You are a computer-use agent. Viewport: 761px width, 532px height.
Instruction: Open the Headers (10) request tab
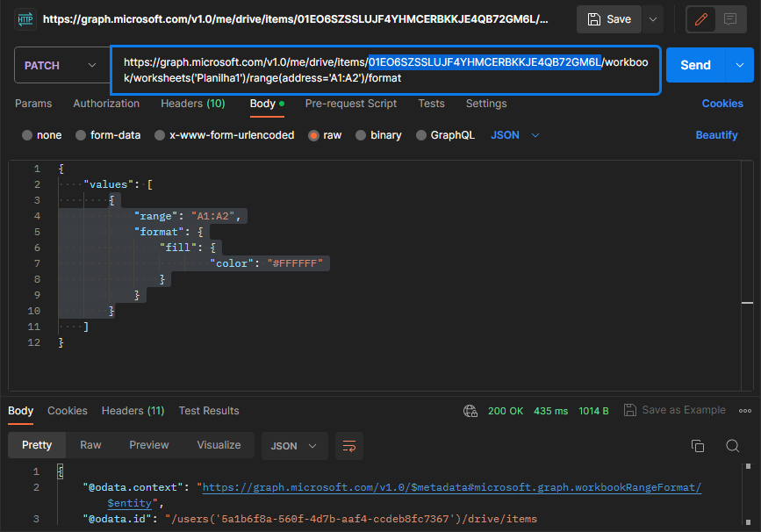[193, 104]
